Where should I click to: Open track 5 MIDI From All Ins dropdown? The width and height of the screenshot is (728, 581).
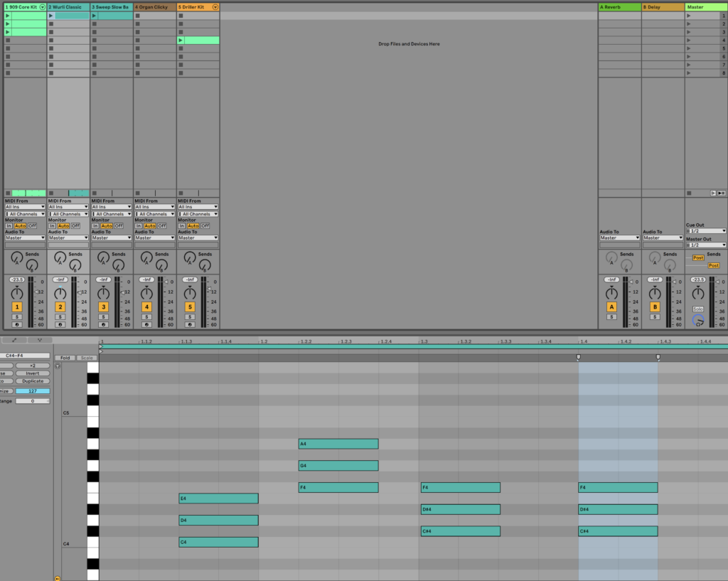[x=198, y=207]
